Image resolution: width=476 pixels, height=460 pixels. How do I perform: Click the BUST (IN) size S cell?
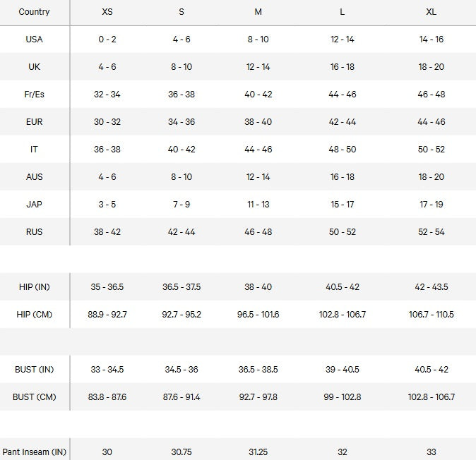(x=182, y=370)
